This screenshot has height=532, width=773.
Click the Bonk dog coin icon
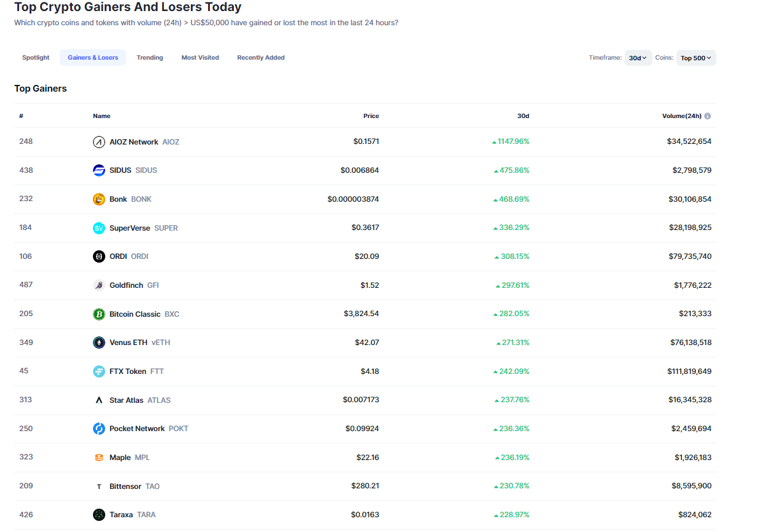[99, 199]
